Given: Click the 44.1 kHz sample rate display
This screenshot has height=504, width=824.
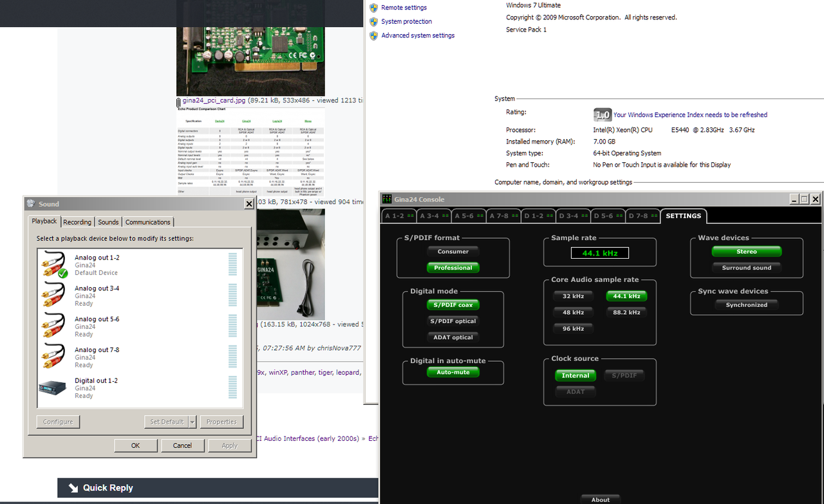Looking at the screenshot, I should pyautogui.click(x=600, y=254).
